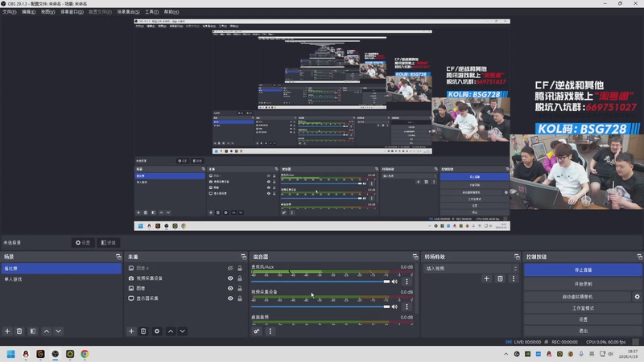Viewport: 644px width, 362px height.
Task: Open QQ penguin icon in taskbar
Action: 26,354
